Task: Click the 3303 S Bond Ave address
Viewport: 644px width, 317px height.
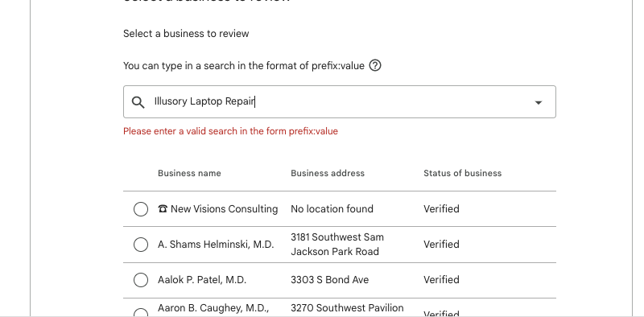Action: coord(330,280)
